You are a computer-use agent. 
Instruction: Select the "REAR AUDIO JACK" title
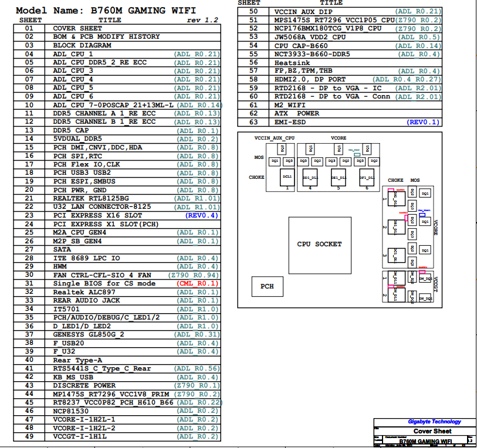tap(86, 300)
